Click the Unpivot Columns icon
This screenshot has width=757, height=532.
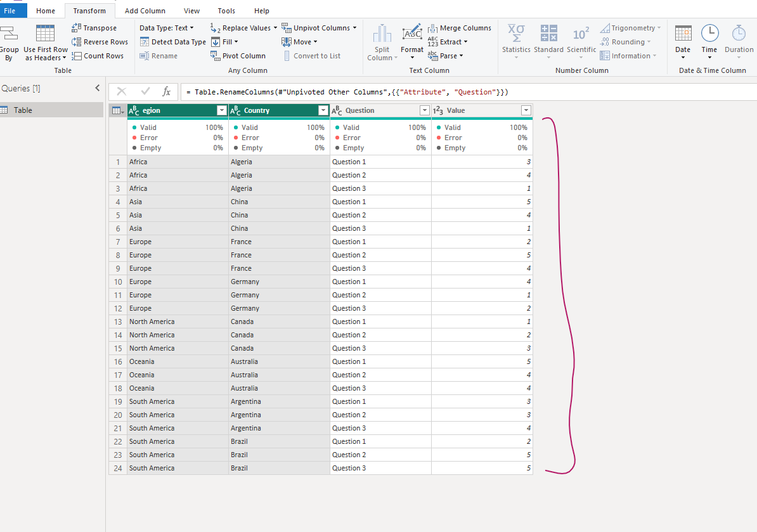click(287, 28)
